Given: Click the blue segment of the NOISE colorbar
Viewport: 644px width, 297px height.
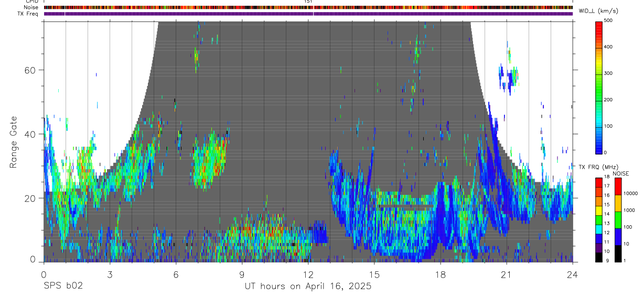Looking at the screenshot, I should pos(617,236).
